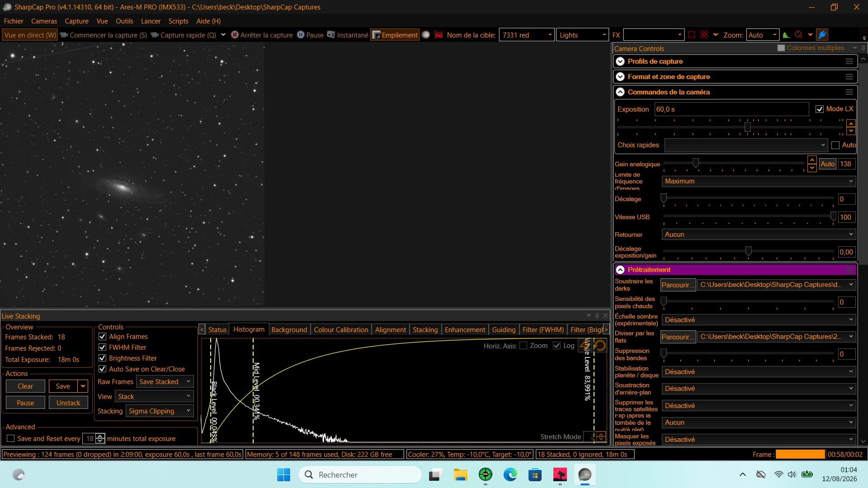
Task: Enable the Auto quick picks checkbox
Action: pos(835,145)
